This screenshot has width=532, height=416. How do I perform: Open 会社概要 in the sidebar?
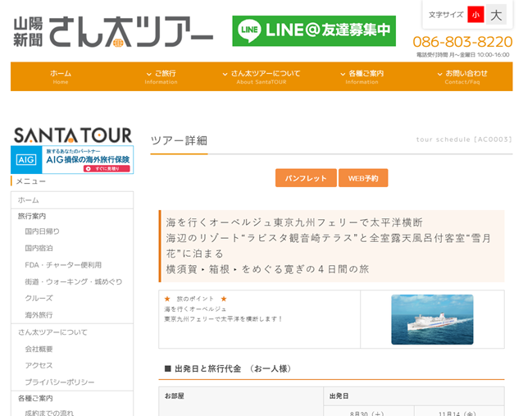click(x=39, y=349)
